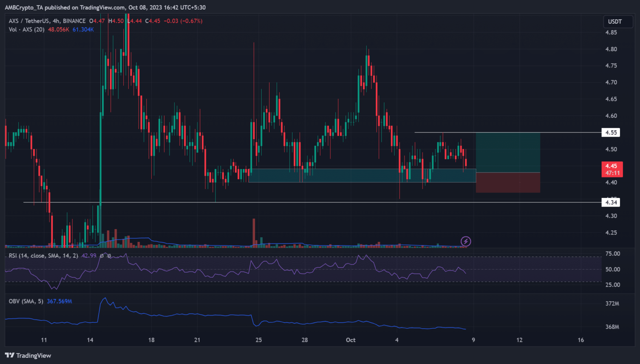Screen dimensions: 640x364
Task: Click the 25 date label on time axis
Action: (259, 340)
